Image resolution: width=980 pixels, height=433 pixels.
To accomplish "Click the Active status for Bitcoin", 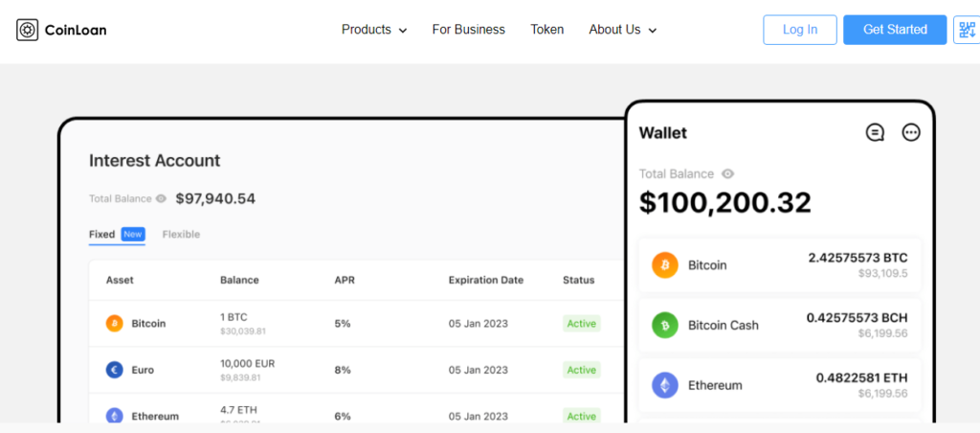I will pos(581,324).
